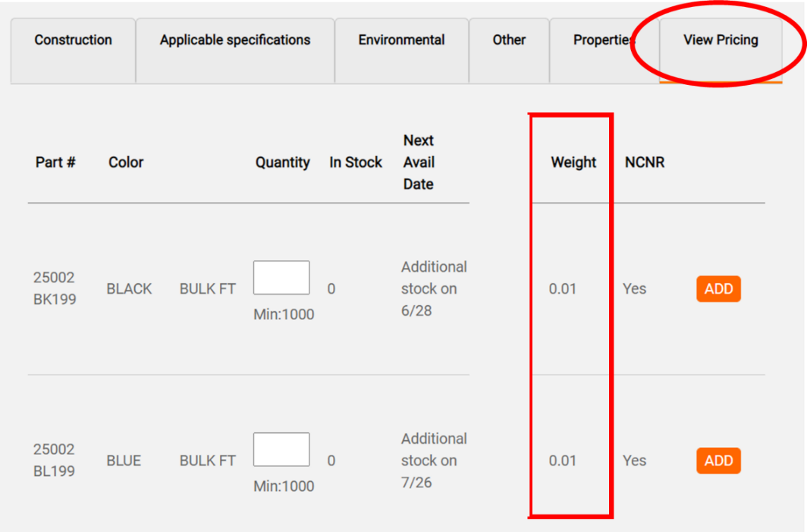Click the Part # column header

55,162
